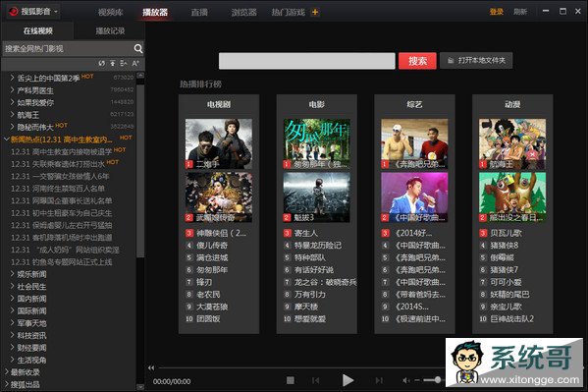Open 猪猪侠8 in the 动漫 ranking
The width and height of the screenshot is (588, 392).
pyautogui.click(x=504, y=246)
